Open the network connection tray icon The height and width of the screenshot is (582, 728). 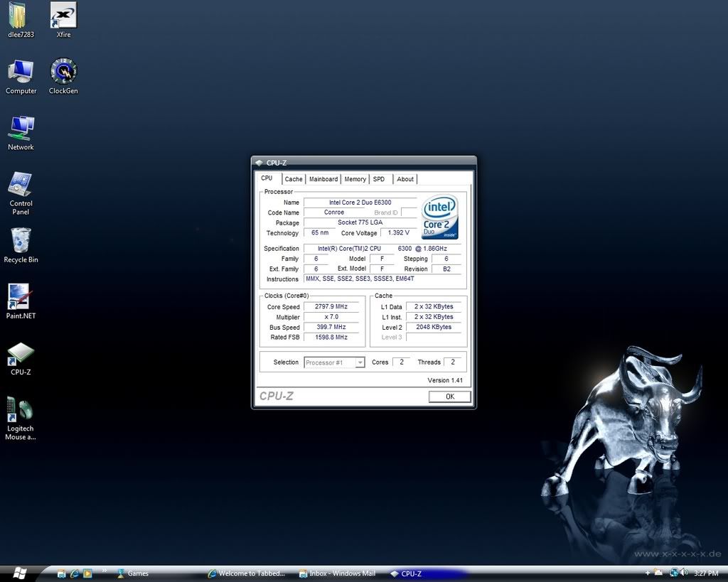[x=673, y=573]
